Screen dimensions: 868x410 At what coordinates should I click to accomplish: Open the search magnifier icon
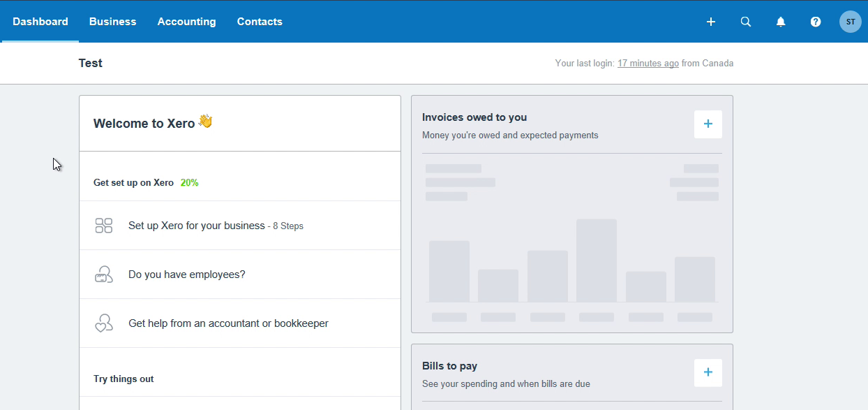click(746, 22)
